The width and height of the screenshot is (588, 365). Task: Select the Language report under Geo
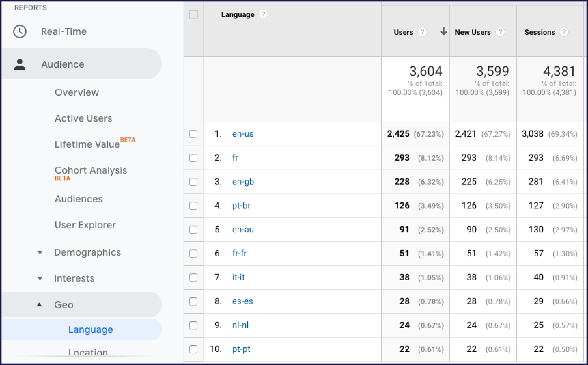pyautogui.click(x=90, y=329)
